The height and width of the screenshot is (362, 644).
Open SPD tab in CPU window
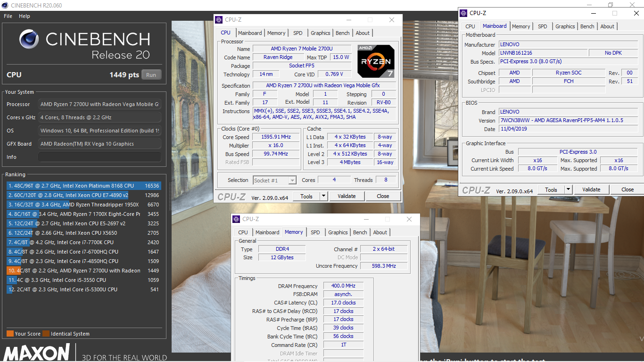click(298, 33)
